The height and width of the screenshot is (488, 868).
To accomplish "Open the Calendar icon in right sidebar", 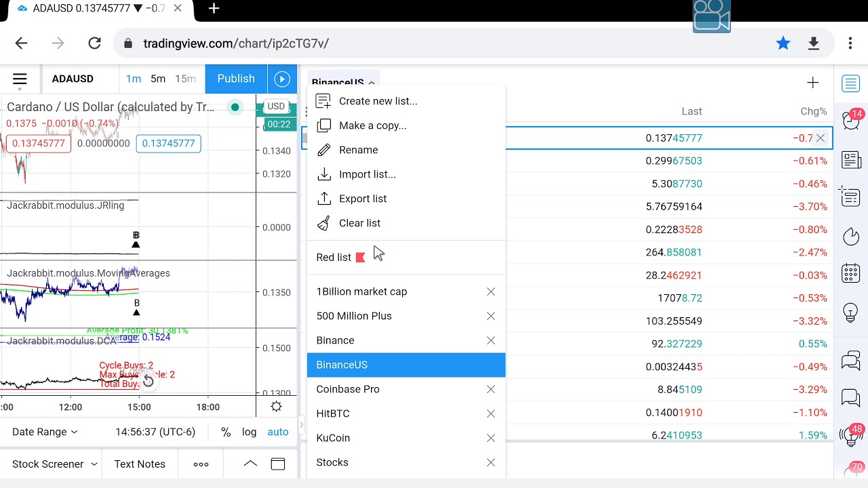I will [850, 274].
